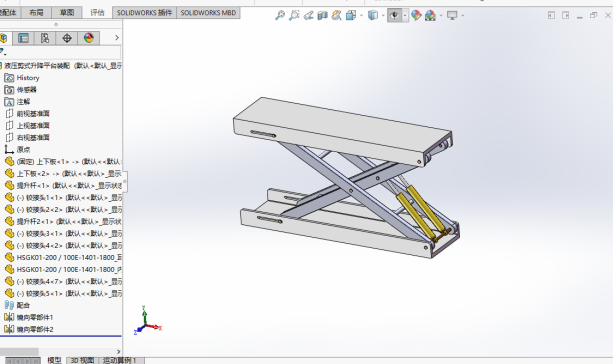613x364 pixels.
Task: Click the View Orientation cube icon
Action: click(x=351, y=15)
